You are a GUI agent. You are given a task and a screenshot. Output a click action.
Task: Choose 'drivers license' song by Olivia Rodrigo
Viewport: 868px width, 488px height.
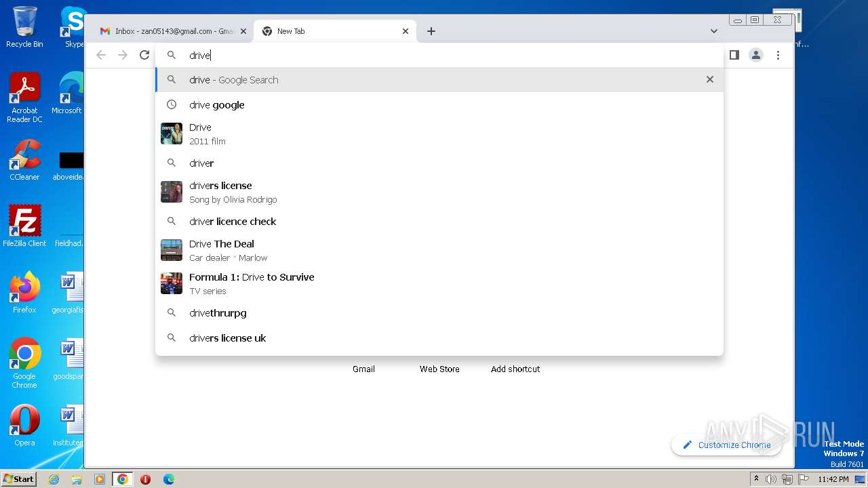pos(439,192)
